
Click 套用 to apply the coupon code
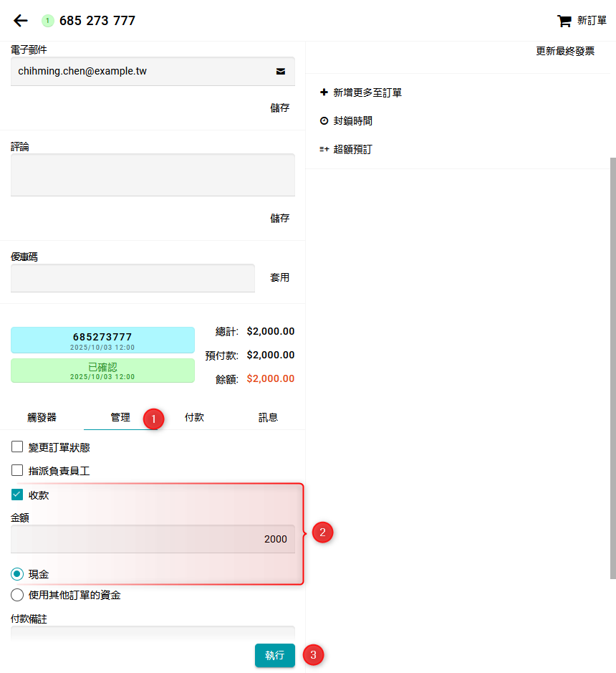click(279, 277)
